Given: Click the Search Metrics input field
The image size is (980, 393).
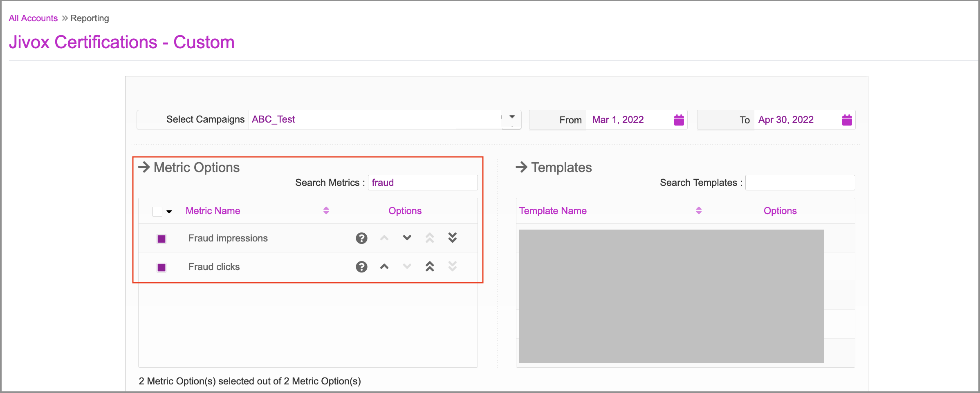Looking at the screenshot, I should pyautogui.click(x=423, y=183).
